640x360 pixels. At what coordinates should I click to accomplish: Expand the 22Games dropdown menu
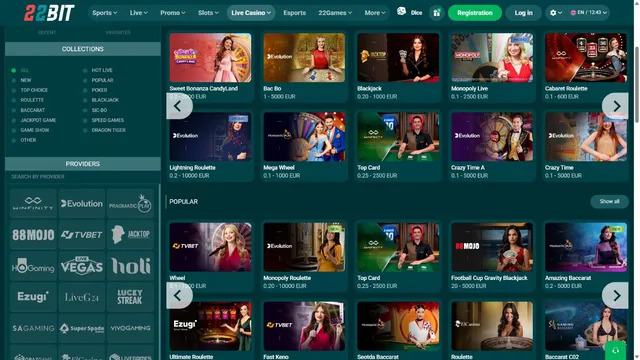[335, 13]
